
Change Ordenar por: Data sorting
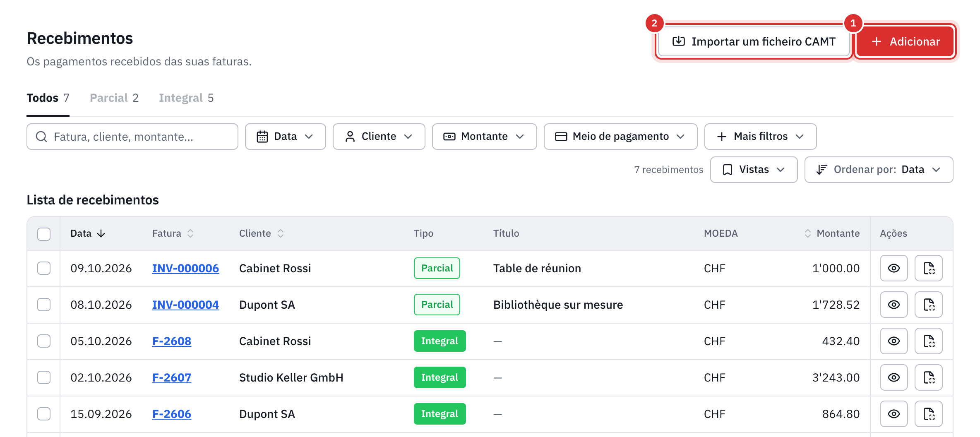(x=879, y=170)
